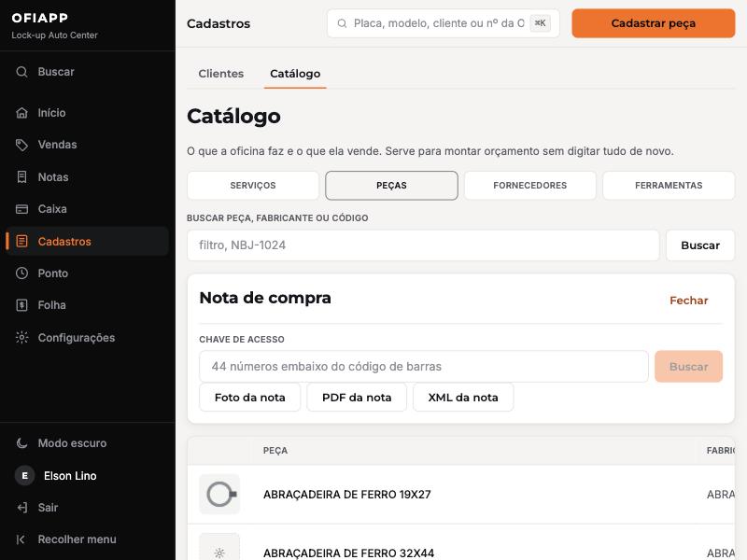Open thumbnail of ABRAÇADEIRA DE FERRO 19X27
Image resolution: width=747 pixels, height=560 pixels.
219,495
